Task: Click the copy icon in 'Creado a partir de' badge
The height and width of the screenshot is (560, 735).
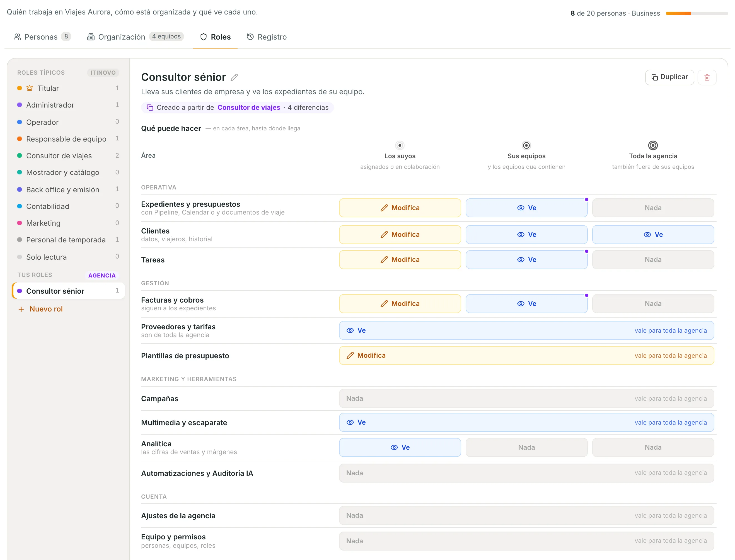Action: coord(150,107)
